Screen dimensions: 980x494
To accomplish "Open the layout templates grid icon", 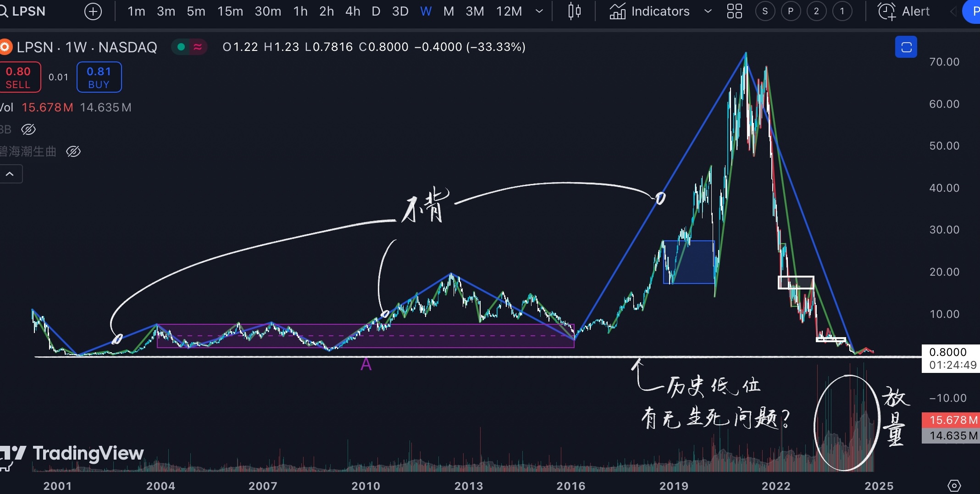I will click(x=734, y=11).
